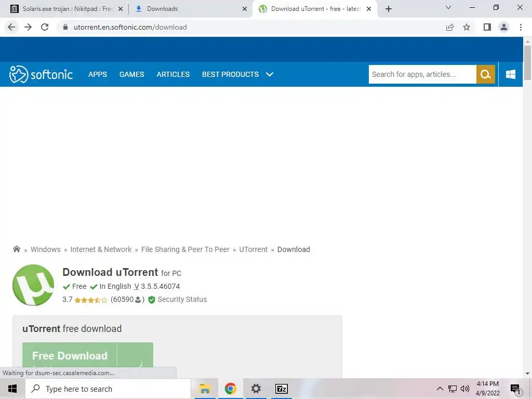View site info via padlock icon
The height and width of the screenshot is (399, 532).
coord(65,27)
